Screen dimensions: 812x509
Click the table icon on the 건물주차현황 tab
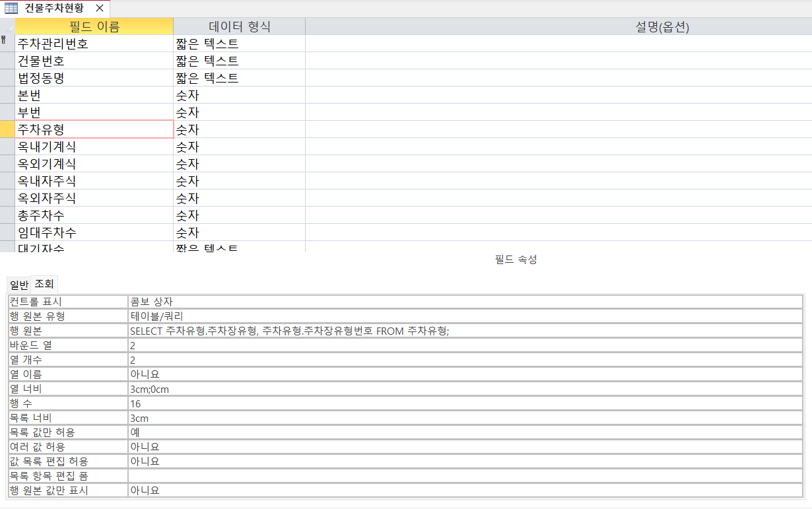(x=11, y=8)
